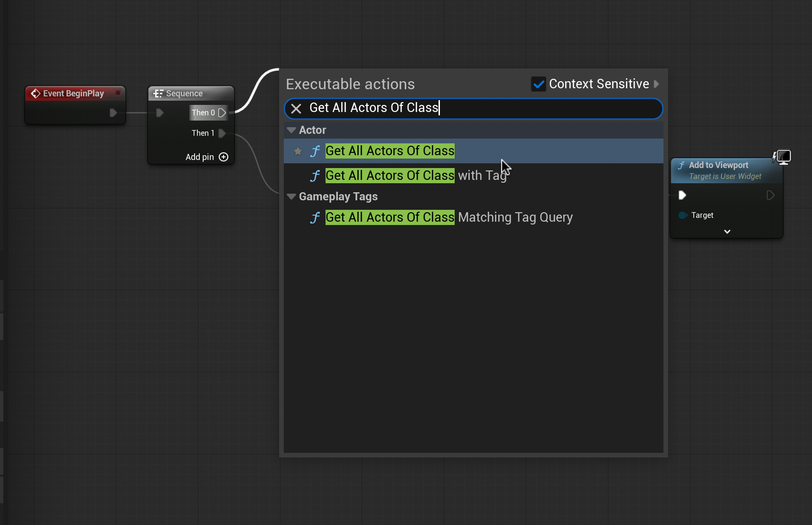Viewport: 812px width, 525px height.
Task: Clear the search text with the X icon
Action: pos(296,109)
